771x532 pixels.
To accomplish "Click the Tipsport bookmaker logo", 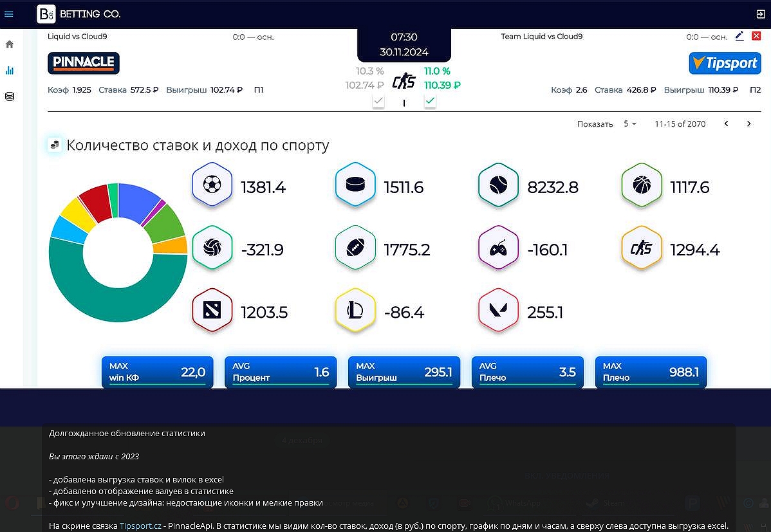I will click(725, 63).
